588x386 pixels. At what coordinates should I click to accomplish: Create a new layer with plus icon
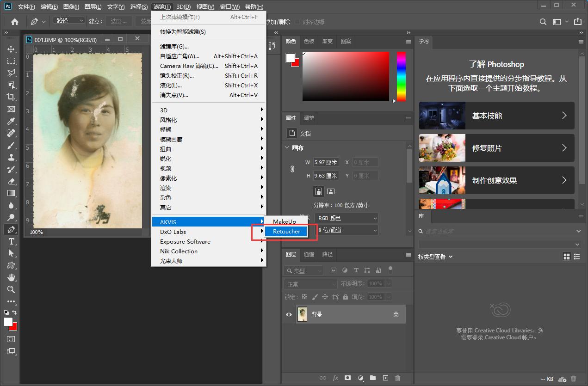point(385,378)
